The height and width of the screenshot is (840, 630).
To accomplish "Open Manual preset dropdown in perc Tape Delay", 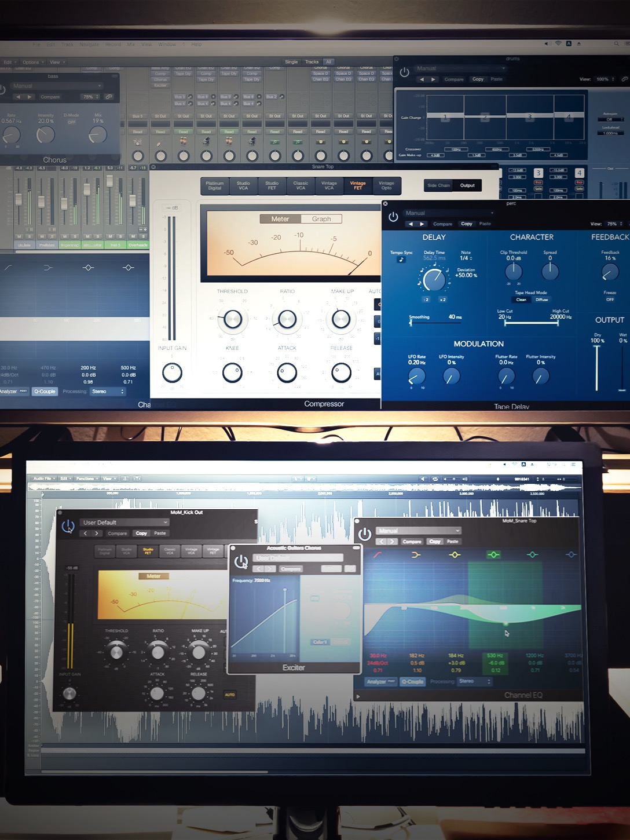I will pos(449,213).
